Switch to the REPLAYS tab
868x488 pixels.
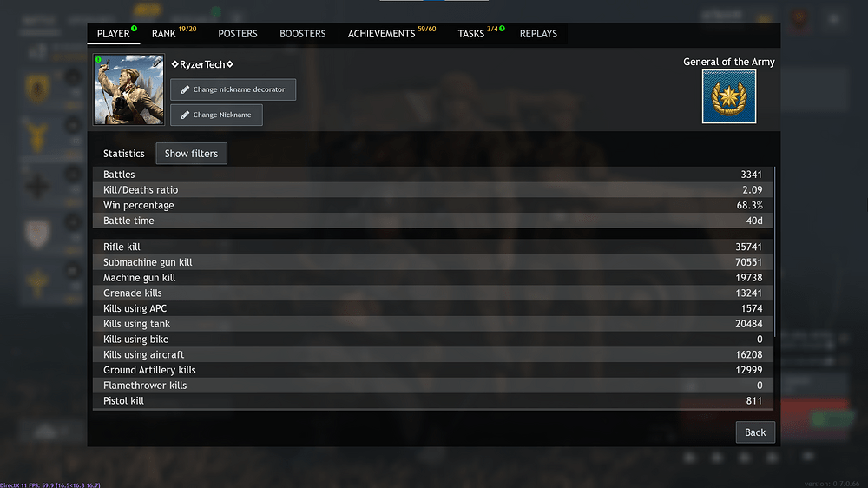538,34
